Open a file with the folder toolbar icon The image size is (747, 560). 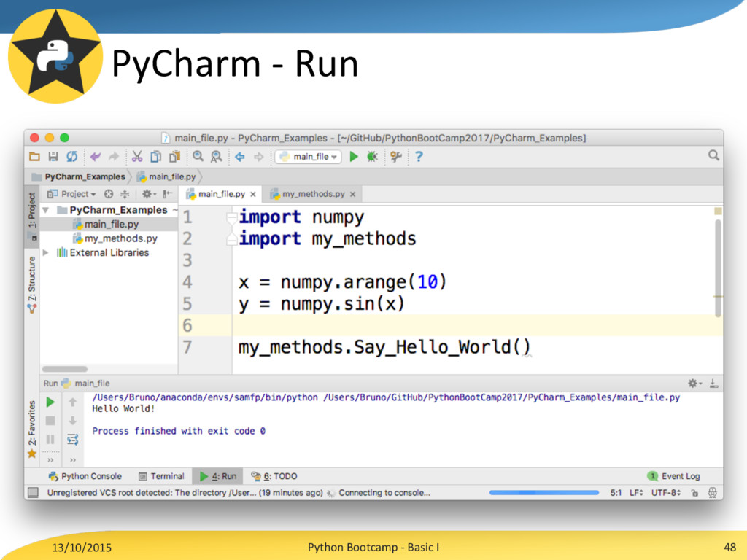[35, 157]
